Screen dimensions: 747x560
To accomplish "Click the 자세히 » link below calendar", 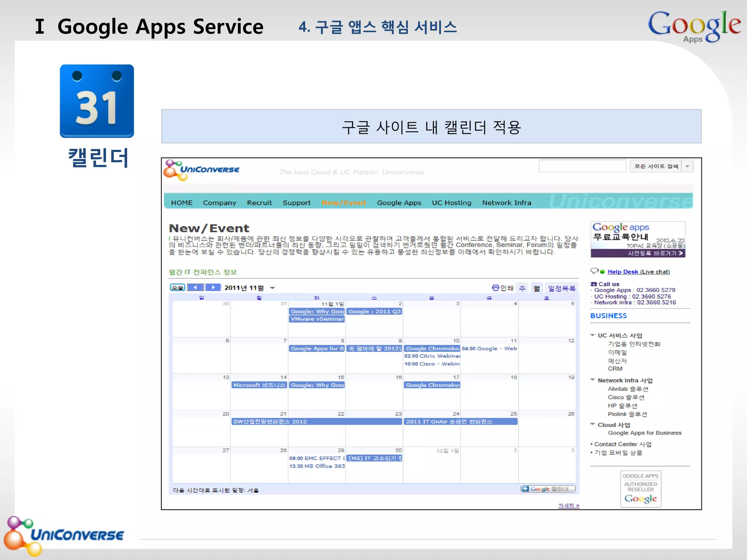I will click(x=569, y=505).
